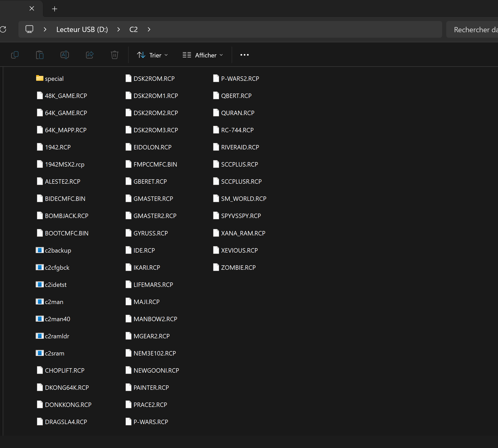Click the file icon of P-WARS2.RCP
Viewport: 498px width, 448px height.
pos(216,78)
